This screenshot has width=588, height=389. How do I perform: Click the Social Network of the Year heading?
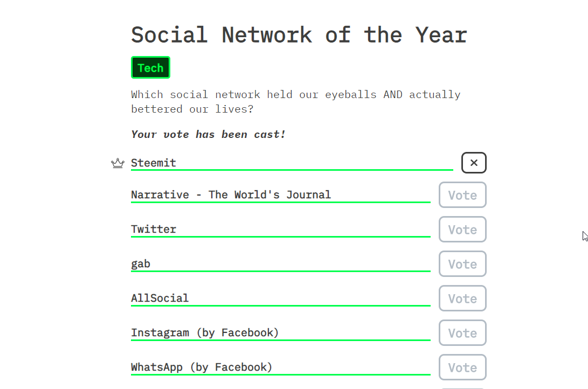(299, 35)
